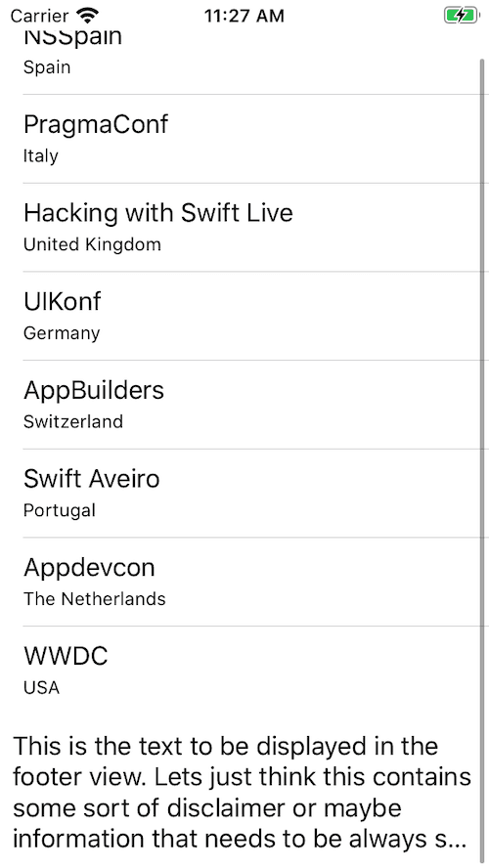Tap the United Kingdom subtitle

coord(92,244)
